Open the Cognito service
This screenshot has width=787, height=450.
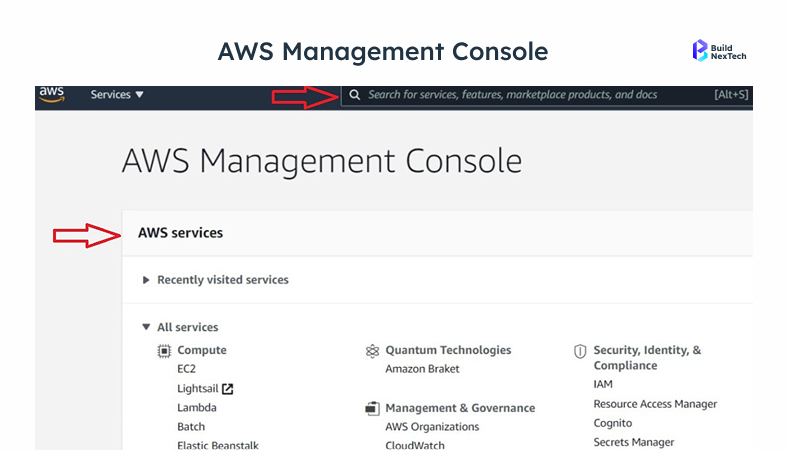pos(613,423)
